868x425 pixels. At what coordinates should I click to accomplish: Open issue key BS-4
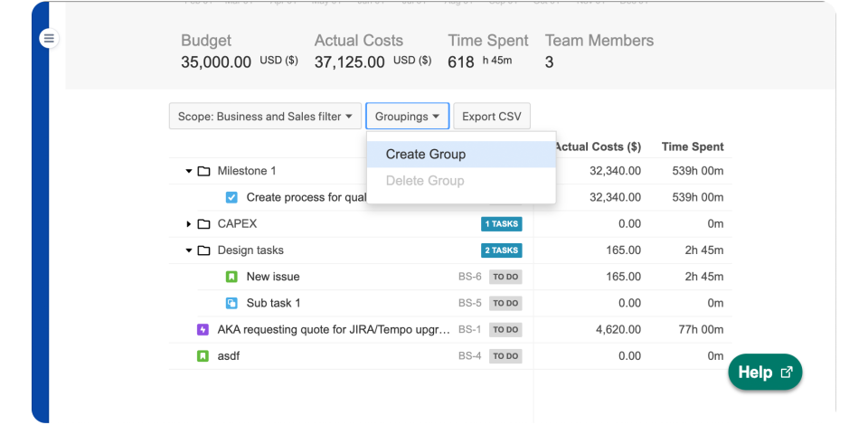[470, 356]
